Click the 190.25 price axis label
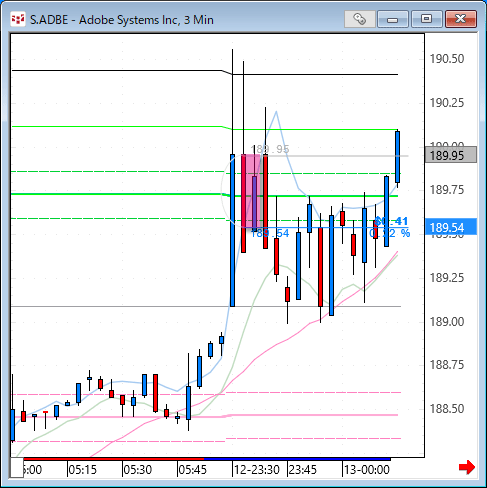Image resolution: width=487 pixels, height=488 pixels. [x=447, y=103]
